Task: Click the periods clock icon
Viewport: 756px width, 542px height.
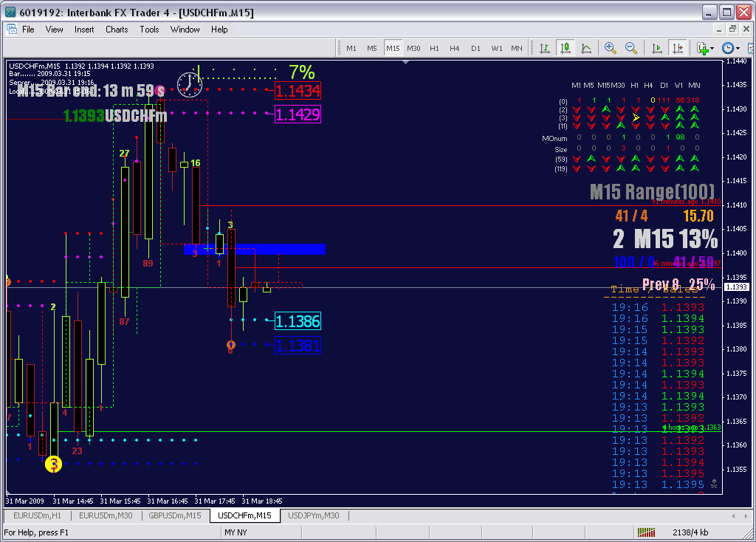Action: pos(727,48)
